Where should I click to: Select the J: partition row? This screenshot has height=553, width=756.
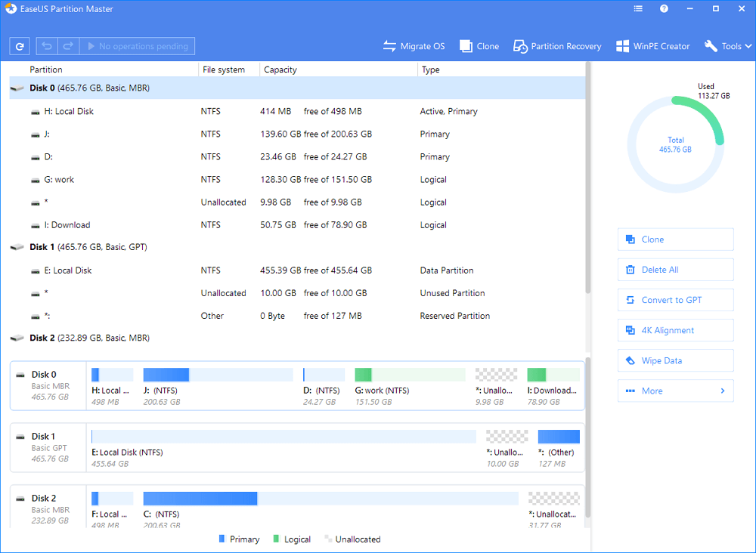(297, 134)
